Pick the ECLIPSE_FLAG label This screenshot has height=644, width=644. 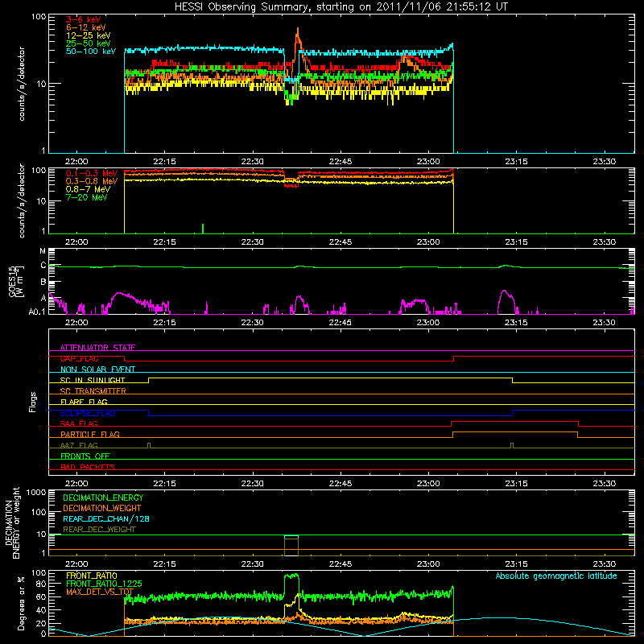click(88, 413)
